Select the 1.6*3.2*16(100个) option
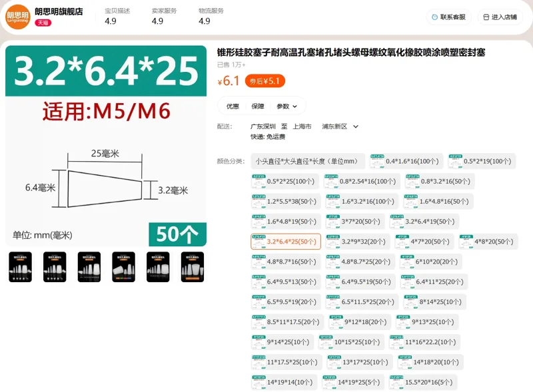This screenshot has width=533, height=392. (x=362, y=202)
